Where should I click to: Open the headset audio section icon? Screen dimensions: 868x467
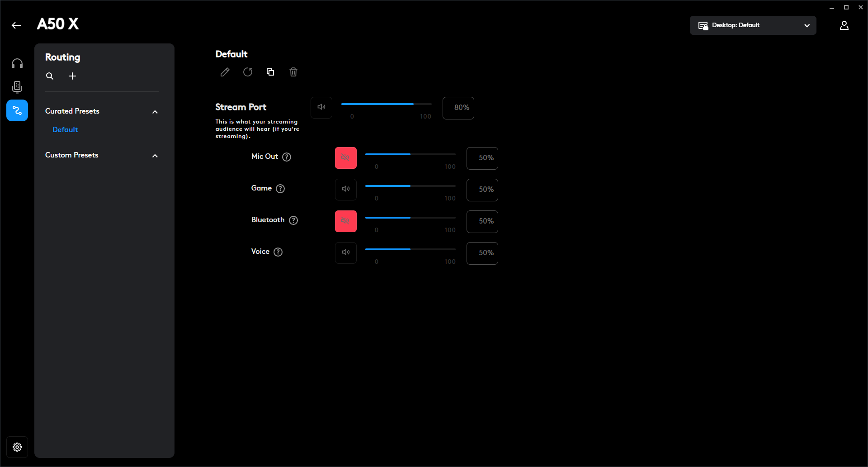(17, 64)
